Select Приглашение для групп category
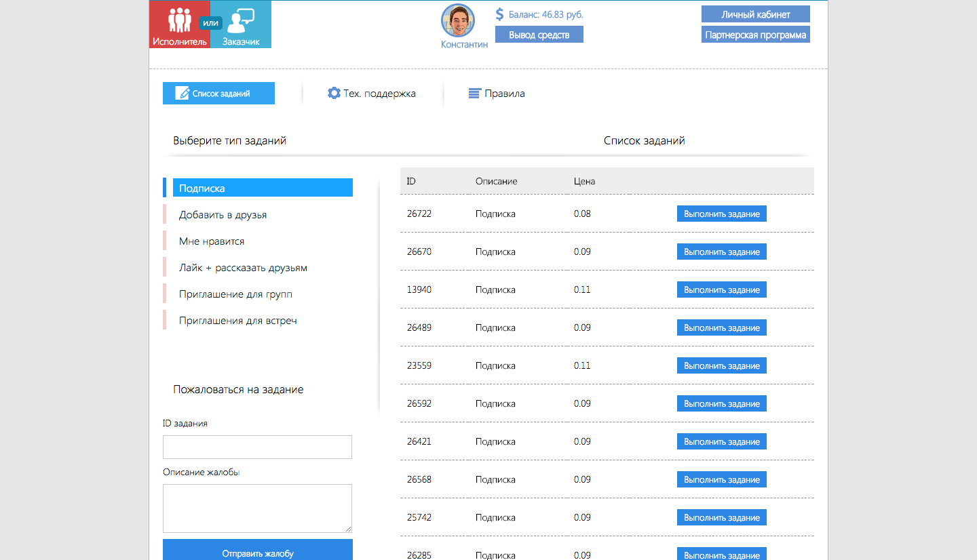This screenshot has height=560, width=977. [235, 294]
